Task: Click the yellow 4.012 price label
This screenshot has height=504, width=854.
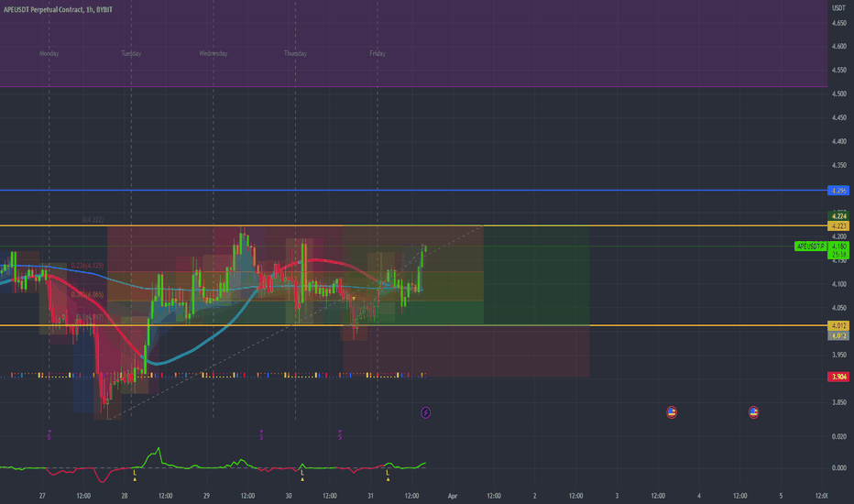Action: (x=838, y=326)
